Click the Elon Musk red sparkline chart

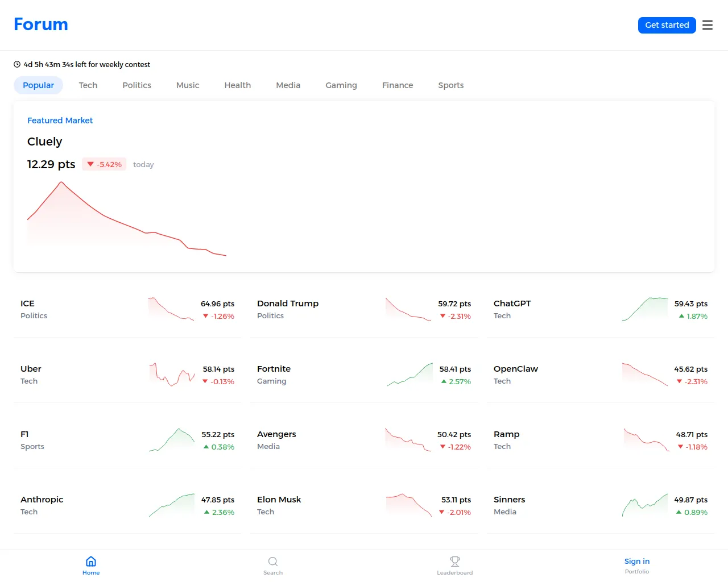[408, 505]
